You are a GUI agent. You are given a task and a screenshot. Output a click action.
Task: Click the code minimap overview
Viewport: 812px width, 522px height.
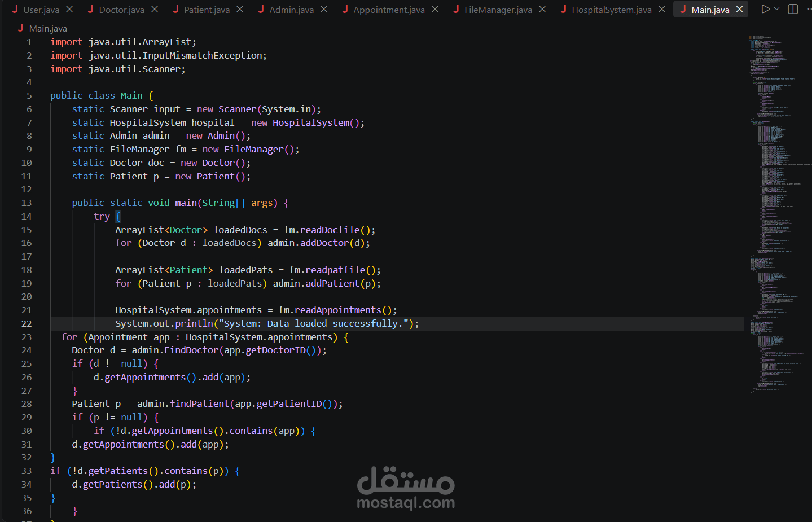coord(779,214)
